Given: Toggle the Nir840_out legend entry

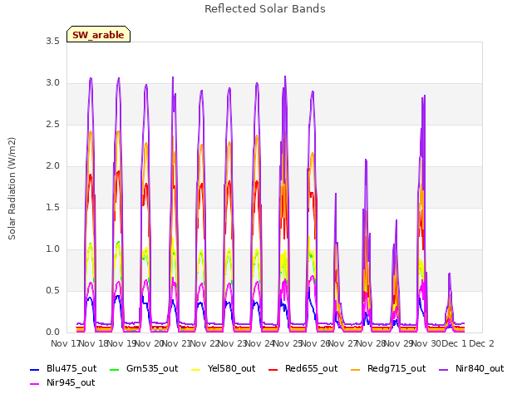Looking at the screenshot, I should pos(471,368).
